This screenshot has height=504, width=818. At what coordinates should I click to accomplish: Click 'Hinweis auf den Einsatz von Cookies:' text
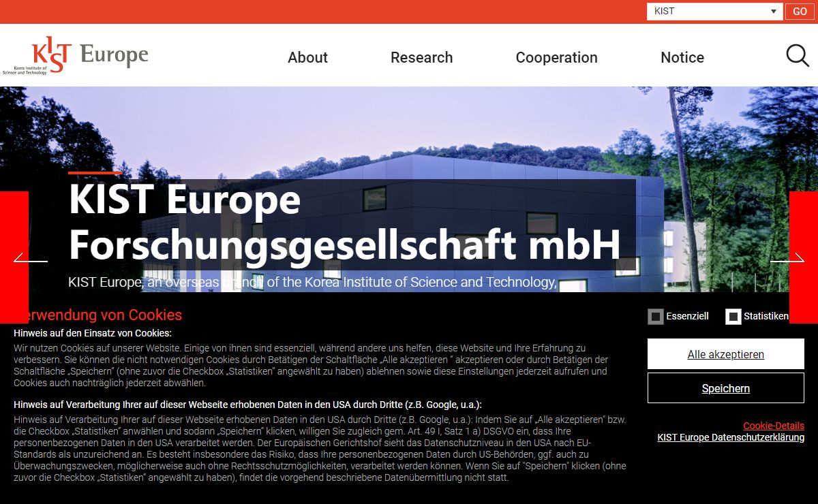pos(93,333)
